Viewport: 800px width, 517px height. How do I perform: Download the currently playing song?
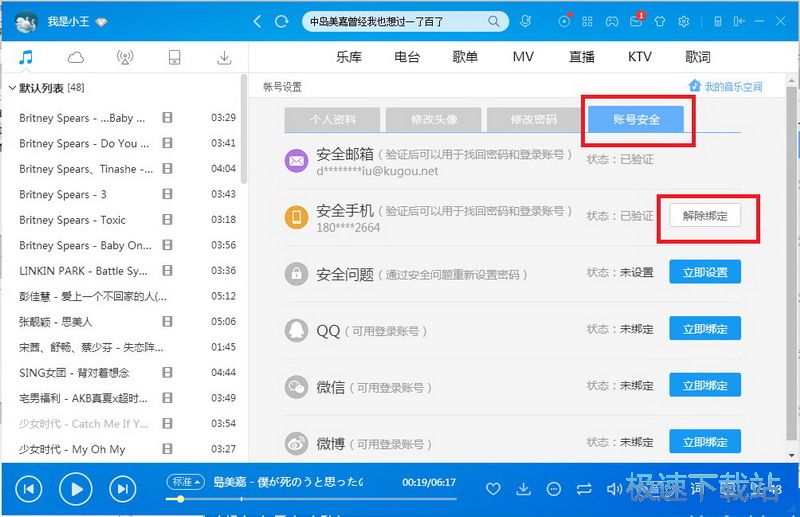(523, 489)
